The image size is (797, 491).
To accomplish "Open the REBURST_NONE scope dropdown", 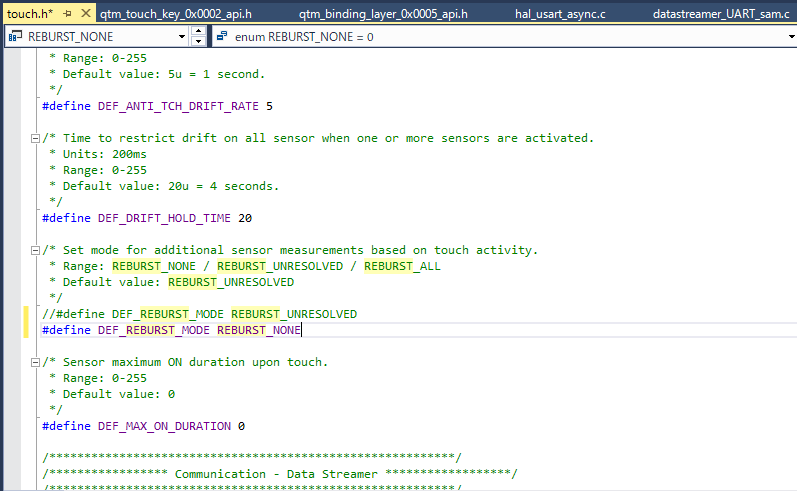I will coord(182,37).
